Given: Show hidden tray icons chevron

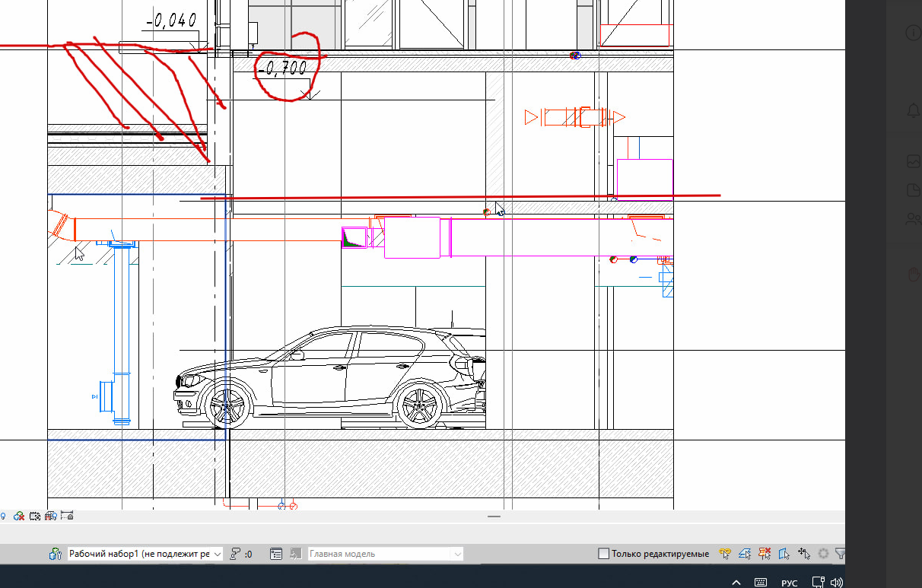Looking at the screenshot, I should [x=736, y=583].
